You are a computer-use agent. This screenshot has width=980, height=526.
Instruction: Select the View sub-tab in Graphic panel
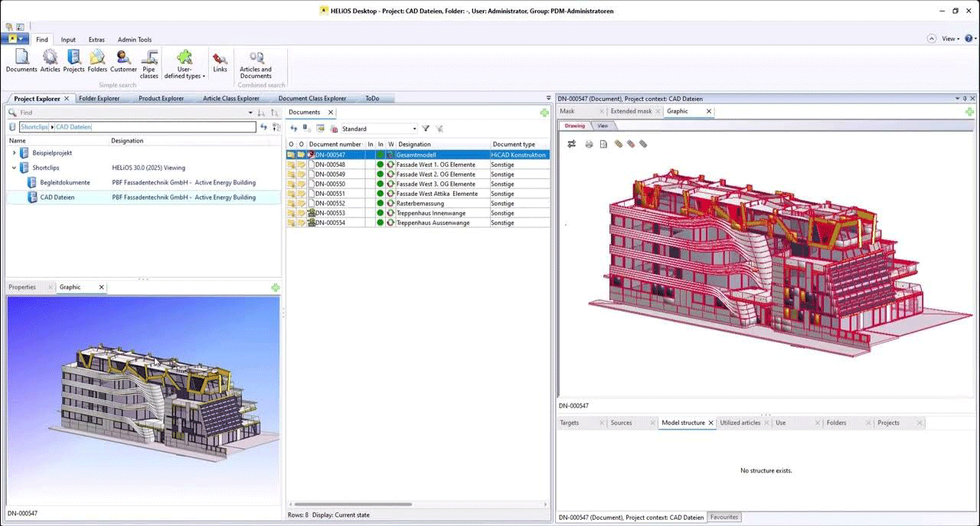[603, 126]
